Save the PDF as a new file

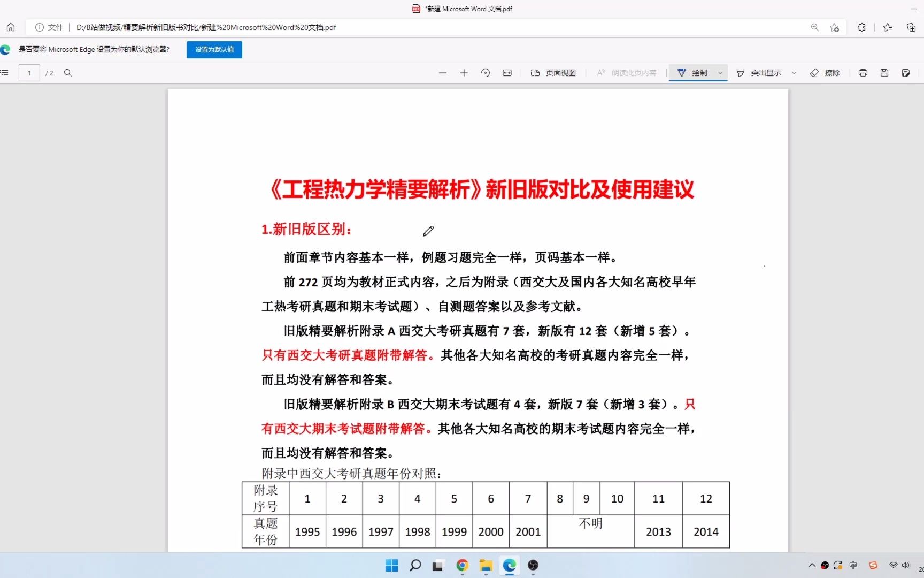[906, 73]
